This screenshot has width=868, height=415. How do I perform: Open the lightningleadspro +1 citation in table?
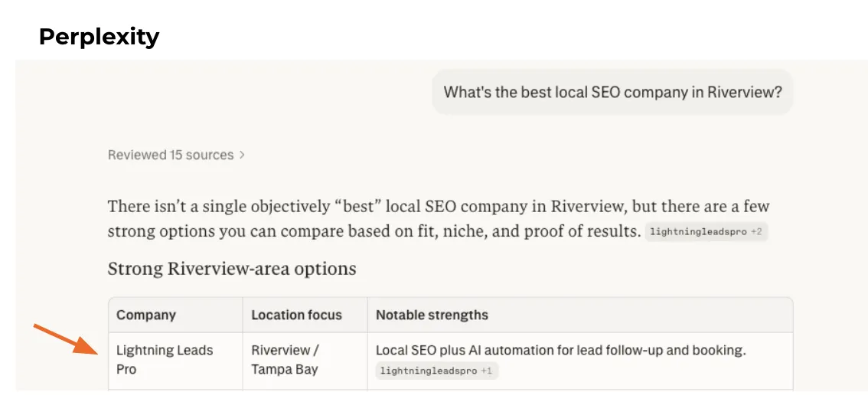coord(429,371)
